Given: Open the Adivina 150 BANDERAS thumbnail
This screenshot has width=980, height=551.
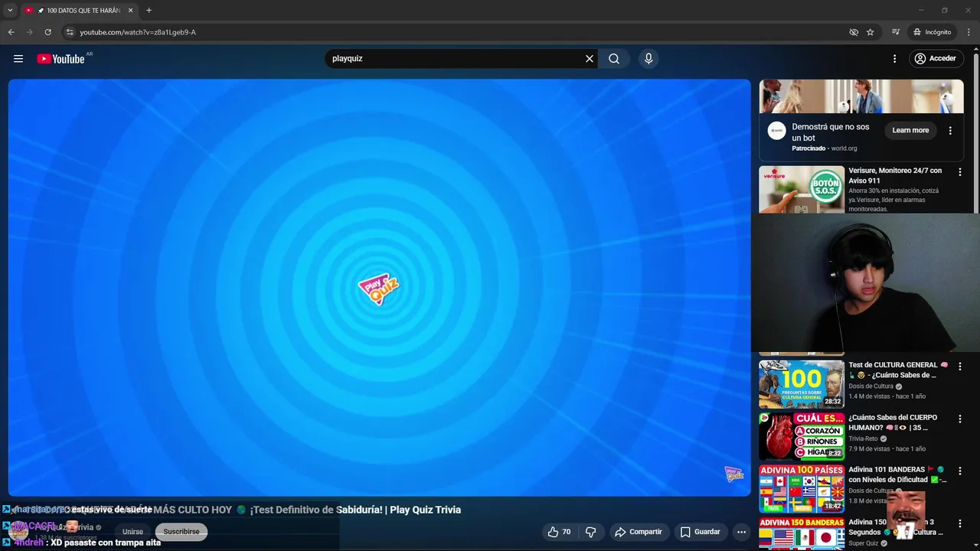Looking at the screenshot, I should click(x=802, y=533).
